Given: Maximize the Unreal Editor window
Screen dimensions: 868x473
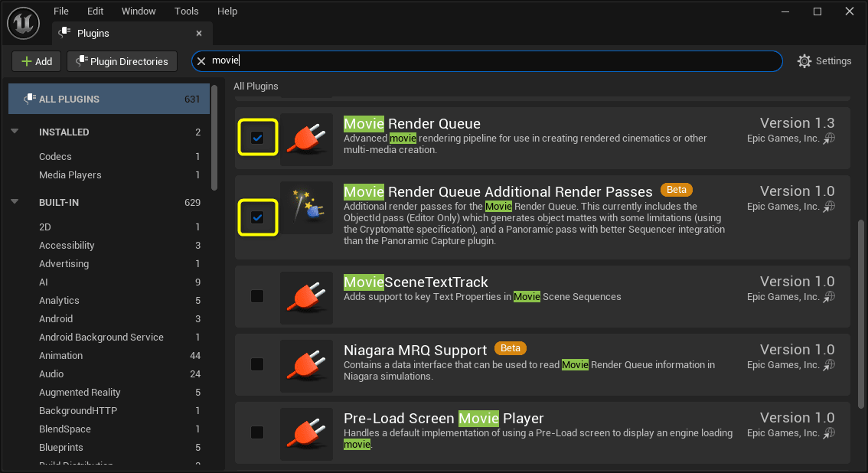Looking at the screenshot, I should 817,11.
